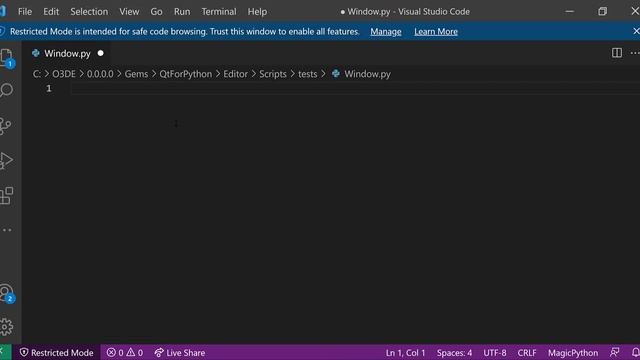Click the info icon on the Restricted Mode banner
Viewport: 640px width, 360px height.
tap(2, 31)
